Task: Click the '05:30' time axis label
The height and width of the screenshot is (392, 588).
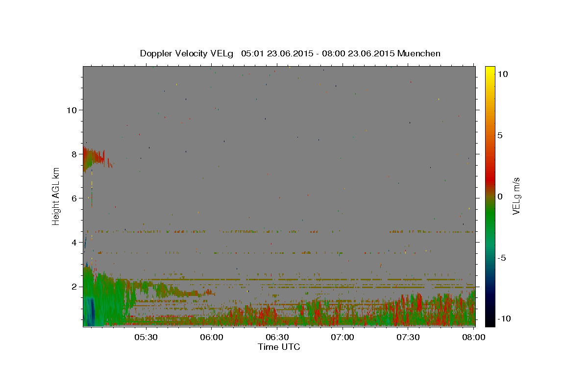Action: tap(146, 337)
